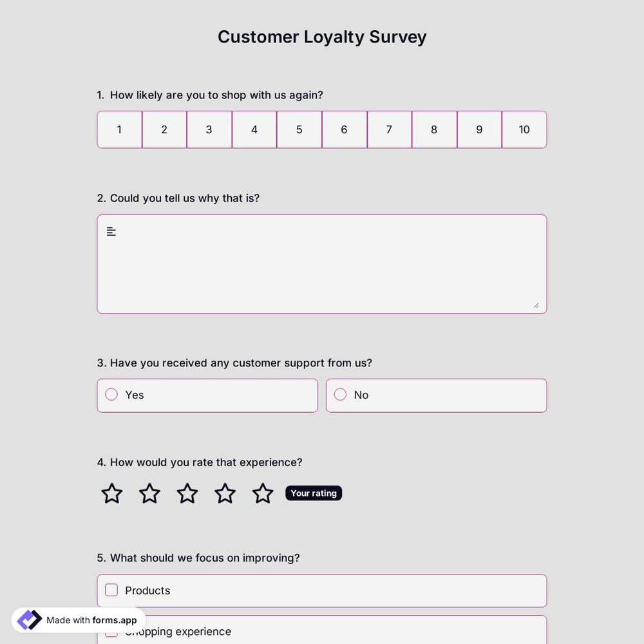The width and height of the screenshot is (644, 644).
Task: Select rating 1 on the likelihood scale
Action: 119,129
